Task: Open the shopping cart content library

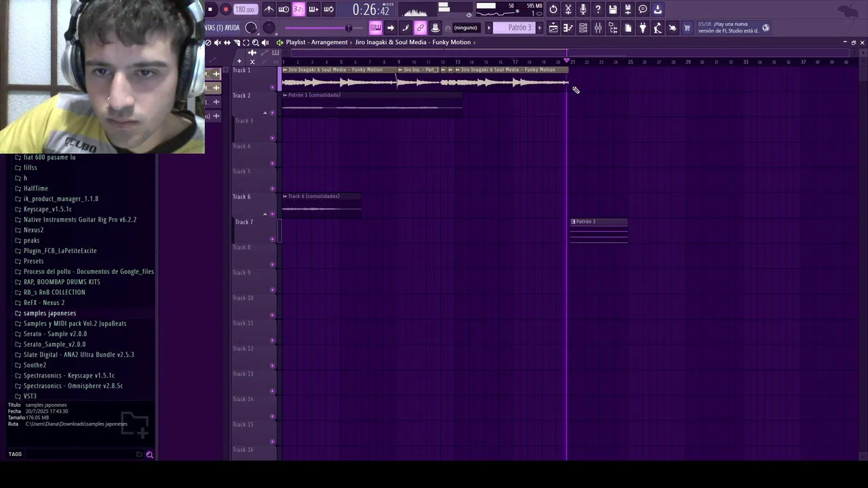Action: point(687,28)
